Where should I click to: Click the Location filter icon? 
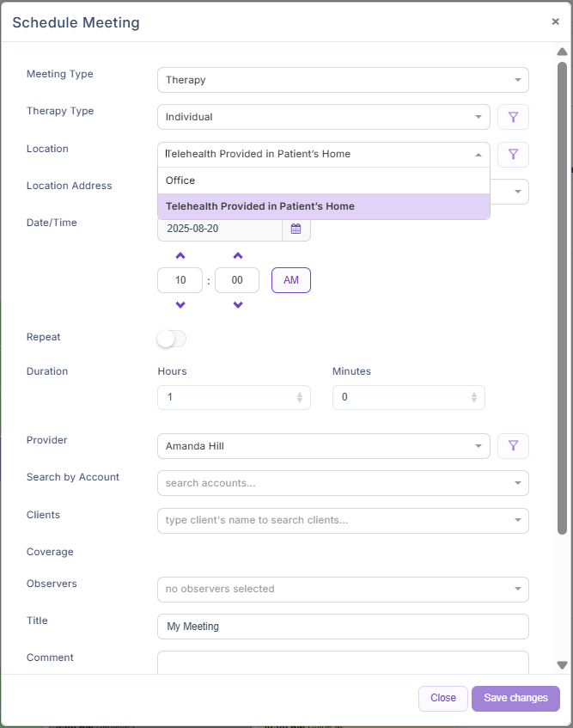tap(513, 155)
